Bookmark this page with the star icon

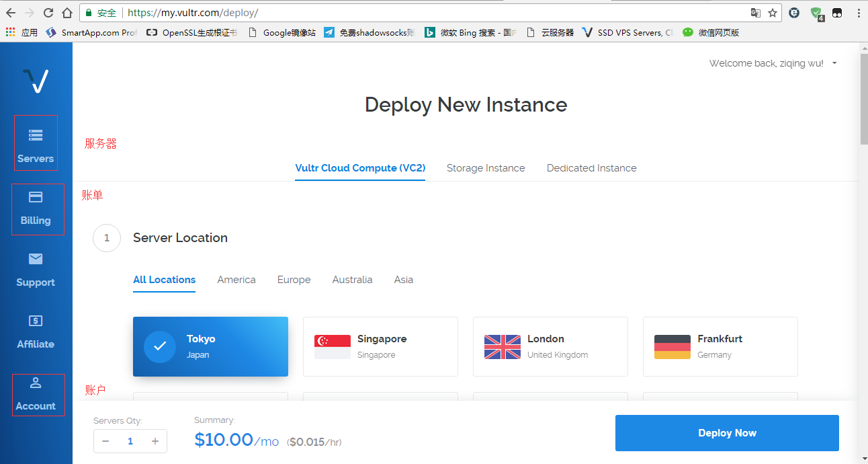[773, 12]
